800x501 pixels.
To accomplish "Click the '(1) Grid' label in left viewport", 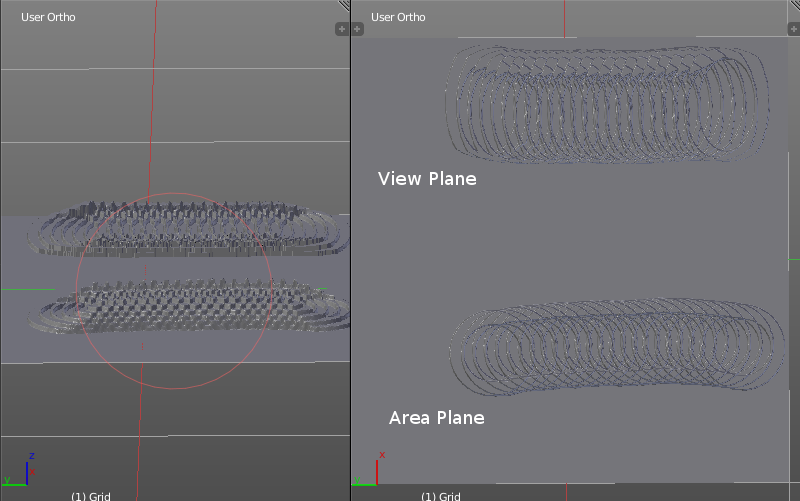I will [91, 496].
